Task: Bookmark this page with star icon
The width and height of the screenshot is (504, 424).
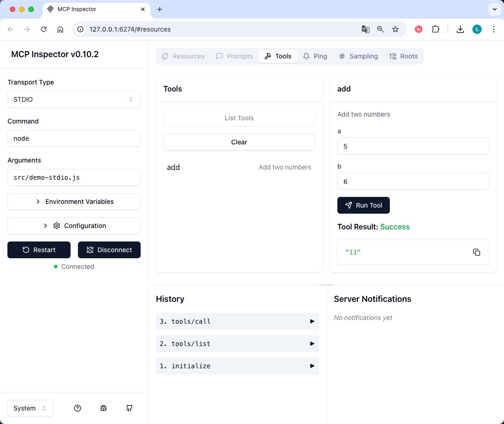Action: (x=395, y=29)
